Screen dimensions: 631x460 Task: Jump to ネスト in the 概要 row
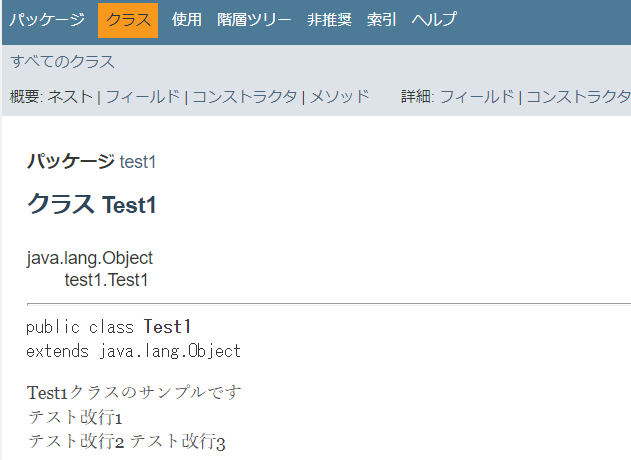tap(70, 97)
